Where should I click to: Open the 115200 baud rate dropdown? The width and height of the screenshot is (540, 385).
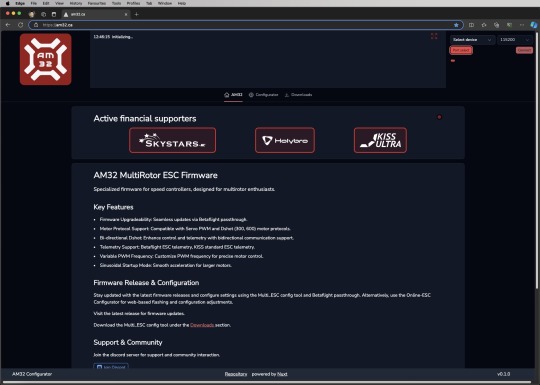pos(515,40)
